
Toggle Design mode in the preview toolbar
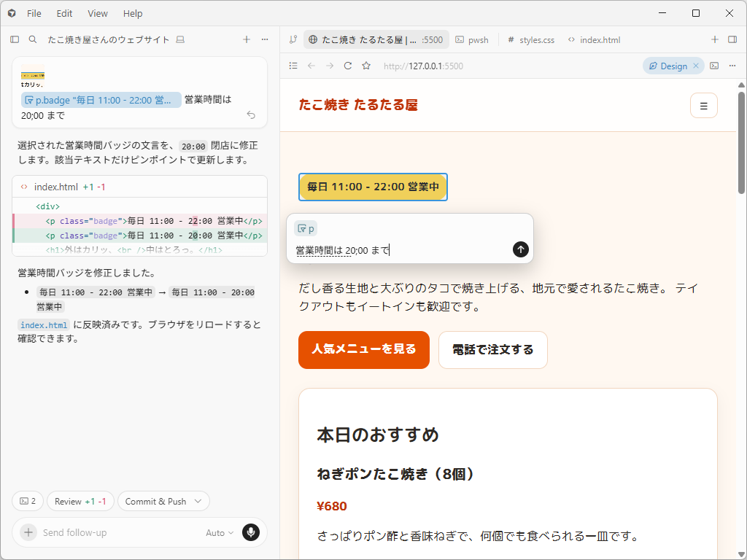(668, 66)
